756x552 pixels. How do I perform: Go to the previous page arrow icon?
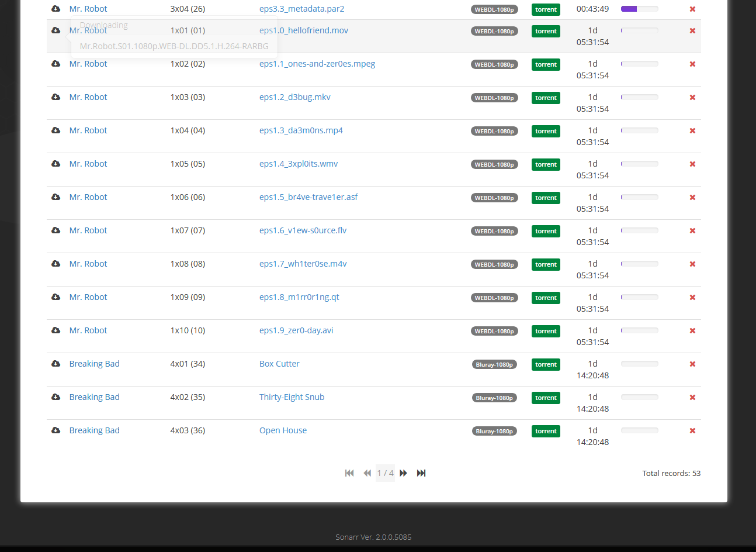click(367, 473)
